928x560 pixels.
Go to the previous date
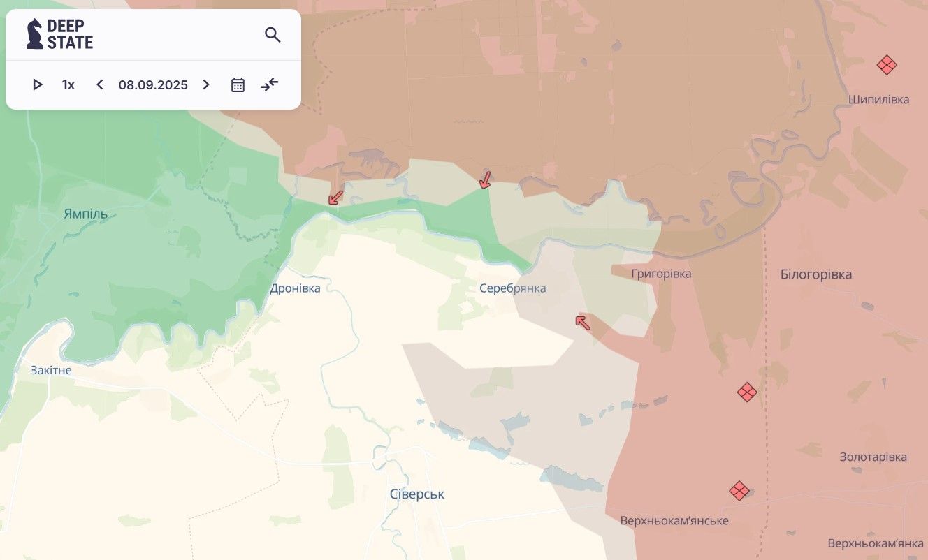click(100, 85)
